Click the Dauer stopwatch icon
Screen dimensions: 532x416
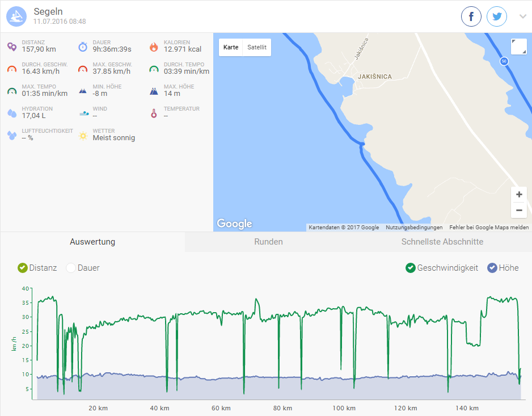[x=83, y=47]
